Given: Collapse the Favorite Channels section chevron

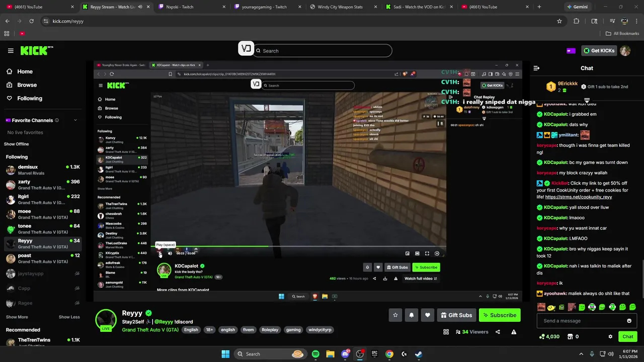Looking at the screenshot, I should [x=75, y=120].
